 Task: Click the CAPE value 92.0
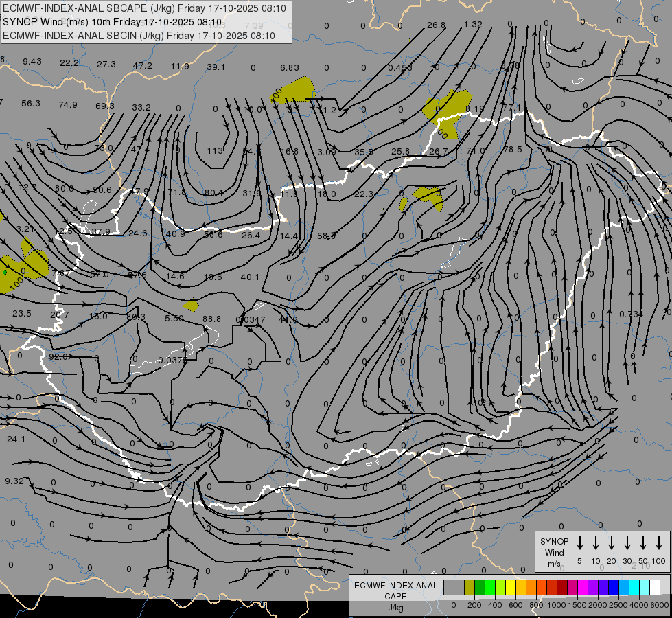(58, 357)
